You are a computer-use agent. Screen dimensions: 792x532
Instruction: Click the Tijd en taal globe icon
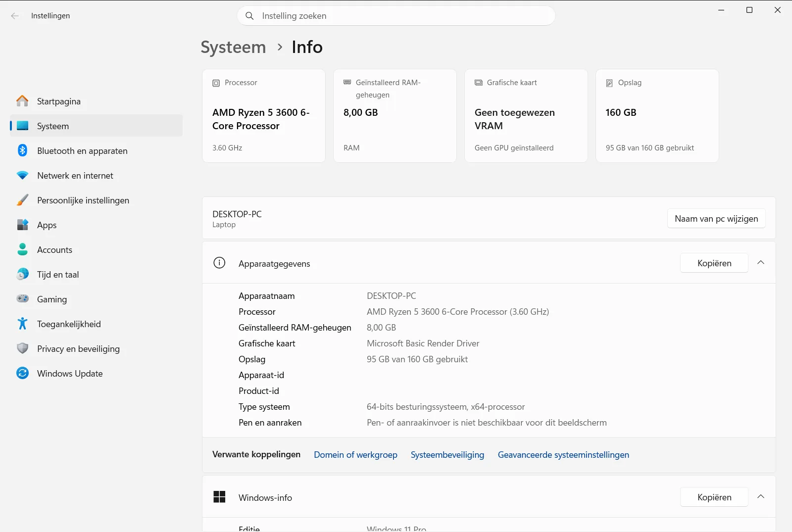pyautogui.click(x=22, y=274)
